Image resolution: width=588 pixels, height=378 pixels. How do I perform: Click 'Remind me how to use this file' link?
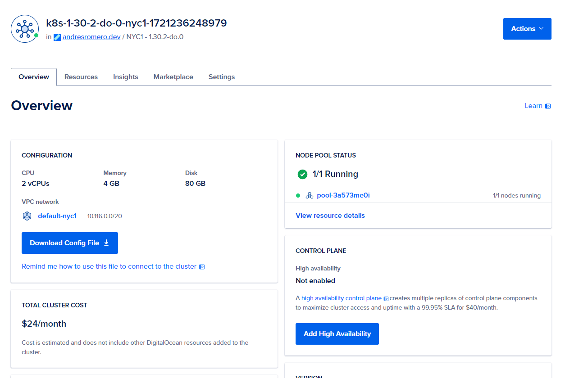(109, 266)
